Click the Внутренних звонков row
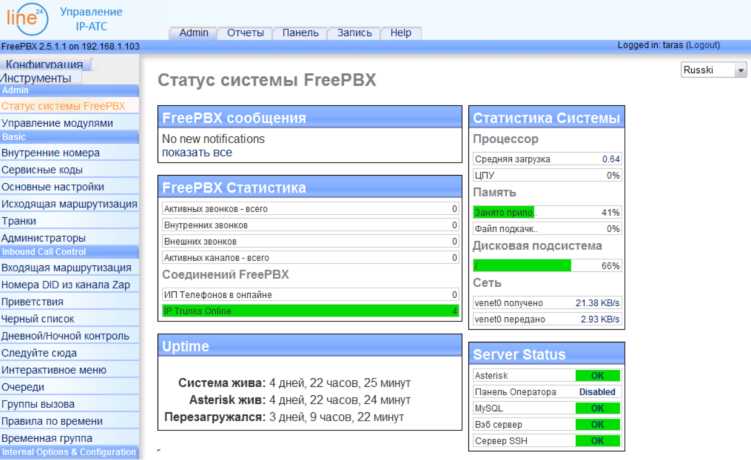The width and height of the screenshot is (751, 460). 310,225
